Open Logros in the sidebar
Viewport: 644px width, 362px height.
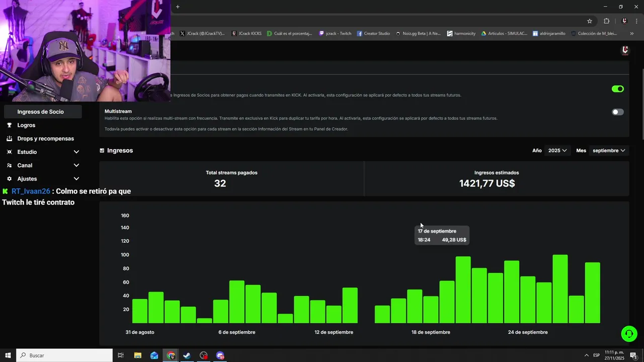click(x=27, y=125)
